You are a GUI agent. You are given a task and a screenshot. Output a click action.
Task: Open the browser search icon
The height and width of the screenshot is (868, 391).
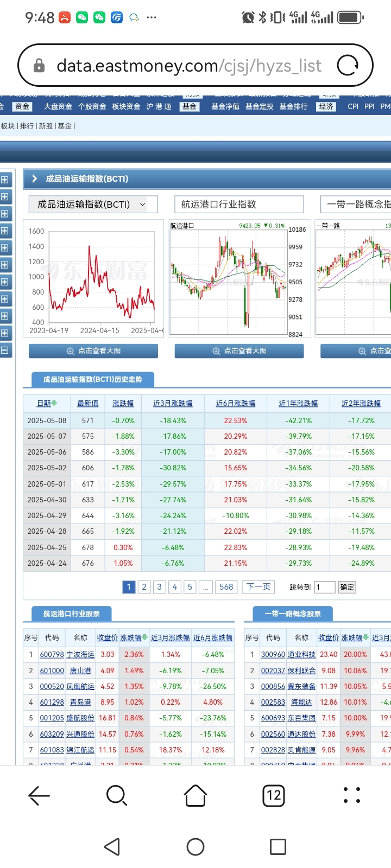117,795
